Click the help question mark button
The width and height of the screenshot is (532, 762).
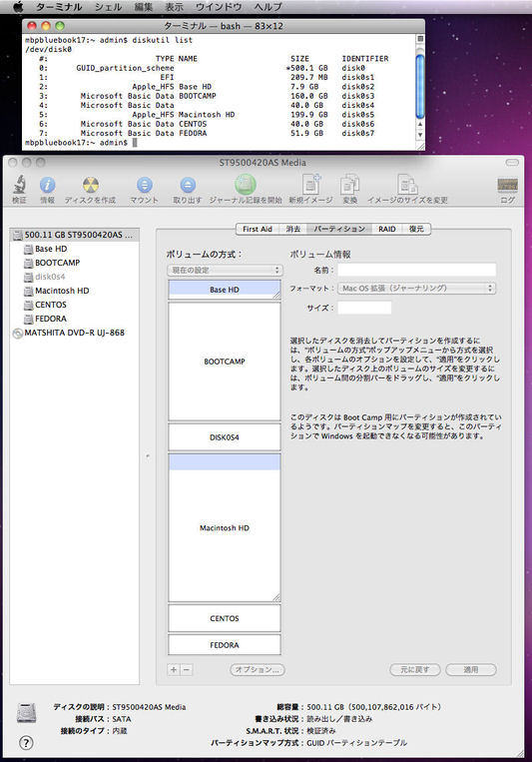coord(26,743)
